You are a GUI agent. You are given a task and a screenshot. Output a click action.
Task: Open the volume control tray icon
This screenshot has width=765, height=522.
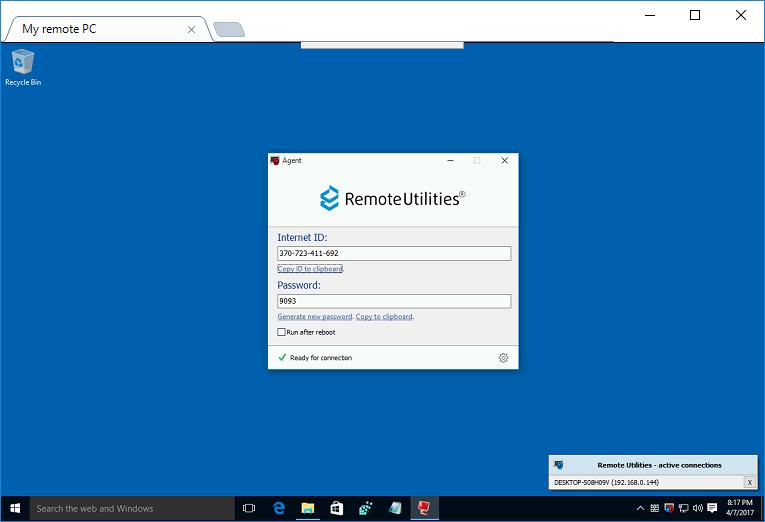pos(698,508)
